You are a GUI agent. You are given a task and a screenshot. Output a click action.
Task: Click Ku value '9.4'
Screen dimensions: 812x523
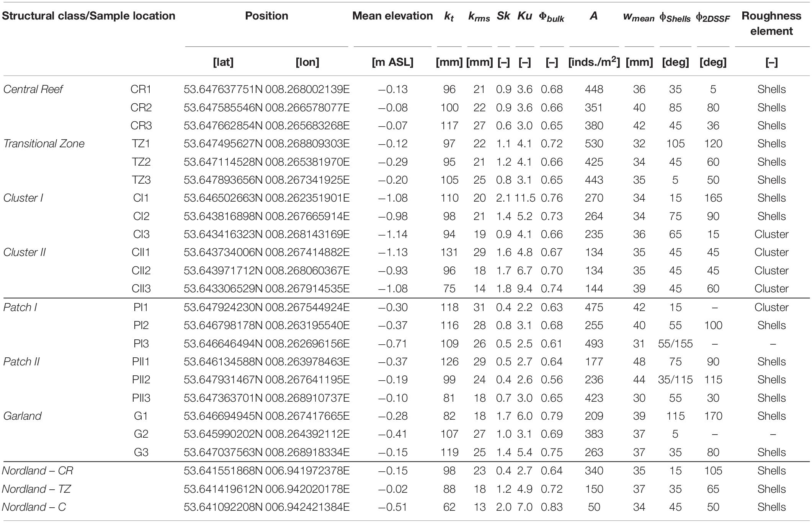tap(525, 289)
